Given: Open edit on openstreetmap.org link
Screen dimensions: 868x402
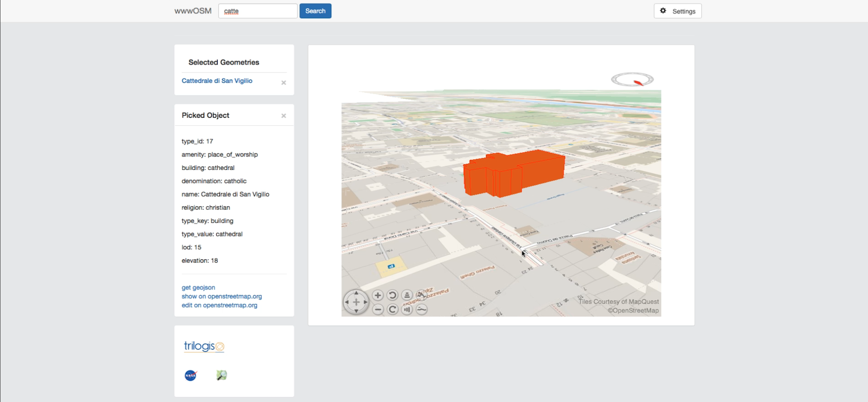Looking at the screenshot, I should point(219,305).
